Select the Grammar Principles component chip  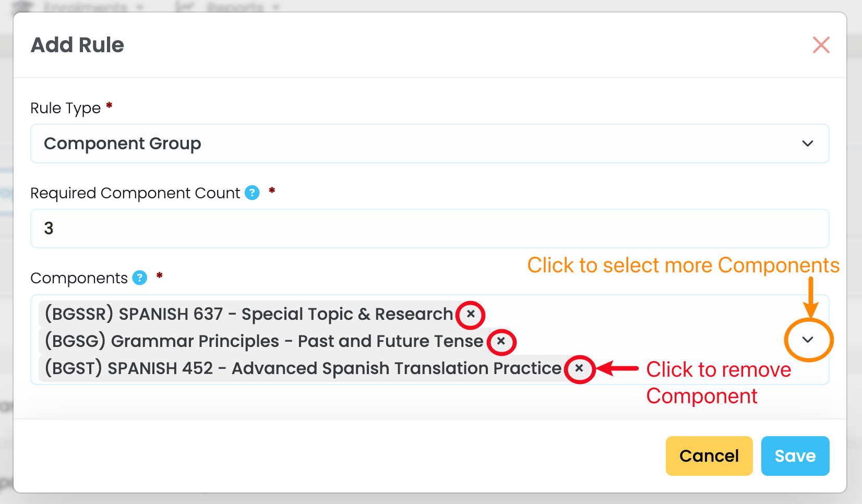tap(264, 341)
